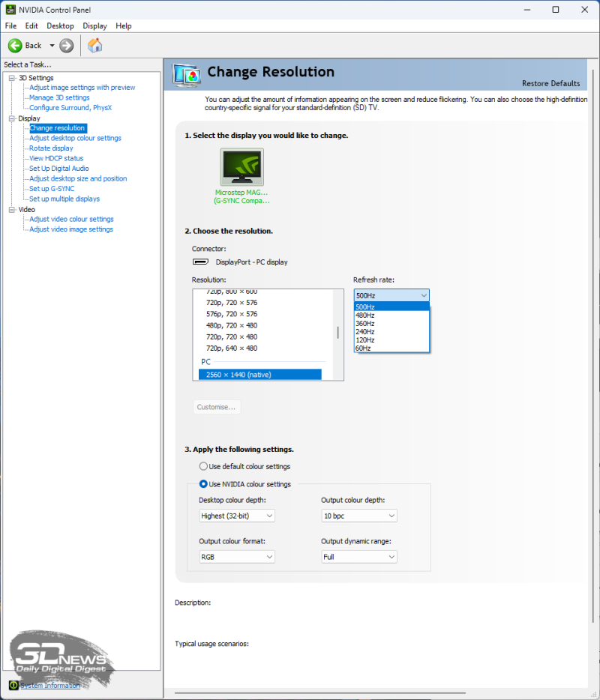The image size is (600, 700).
Task: Select Use default colour settings radio
Action: 203,466
